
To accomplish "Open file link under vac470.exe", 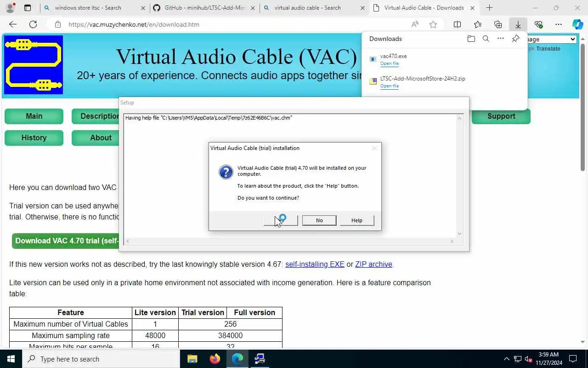I will (390, 63).
